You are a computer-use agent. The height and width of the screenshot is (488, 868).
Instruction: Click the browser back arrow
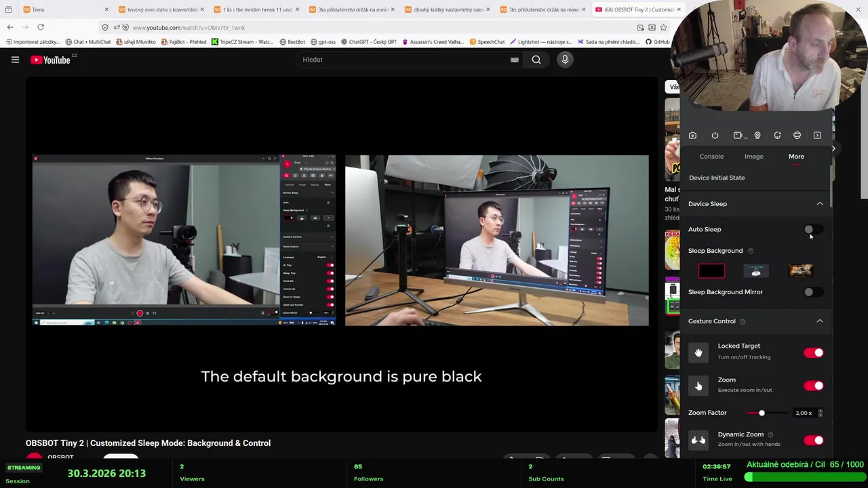point(10,27)
